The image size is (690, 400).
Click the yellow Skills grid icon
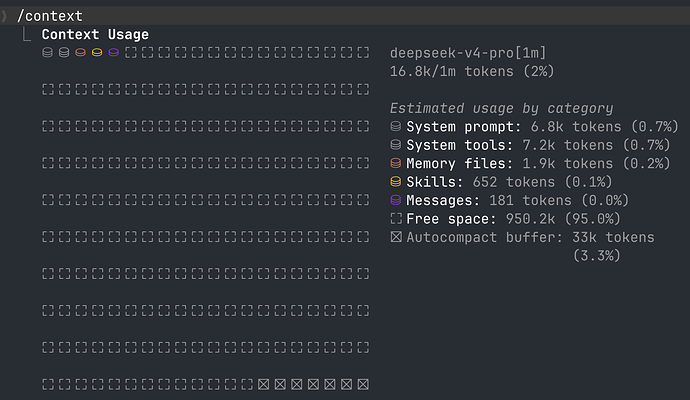97,53
